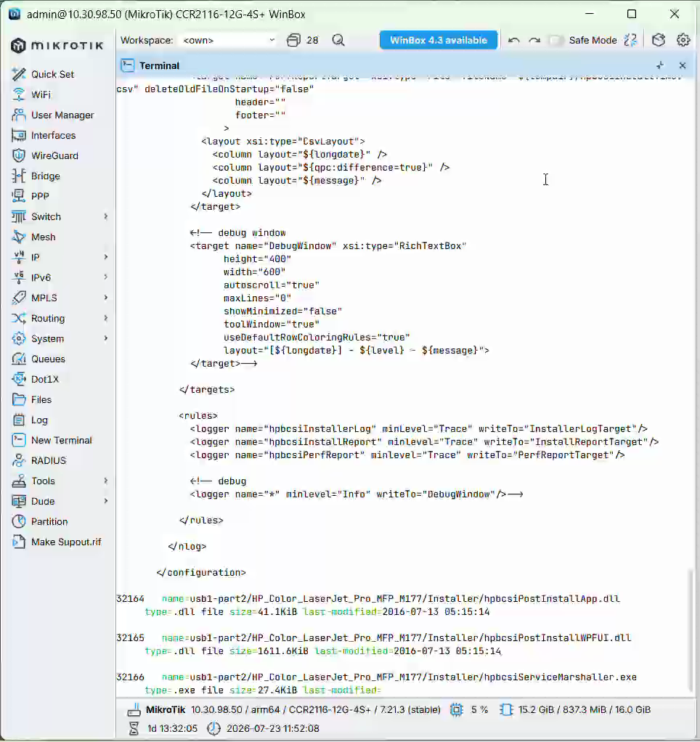The width and height of the screenshot is (700, 742).
Task: Open settings gear in toolbar
Action: [x=683, y=40]
